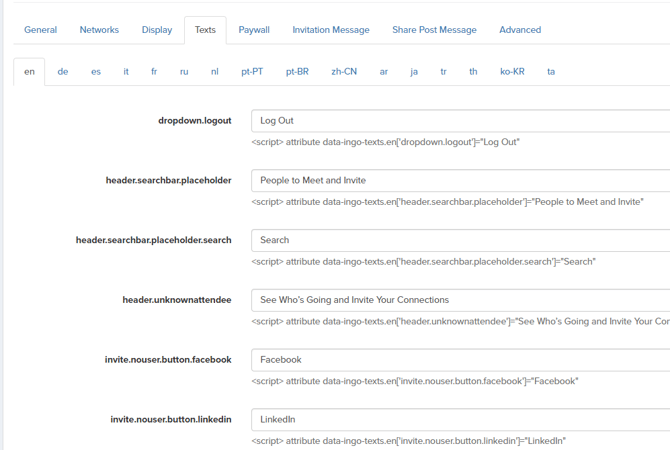Edit the LinkedIn button text field
The height and width of the screenshot is (450, 670).
coord(461,420)
